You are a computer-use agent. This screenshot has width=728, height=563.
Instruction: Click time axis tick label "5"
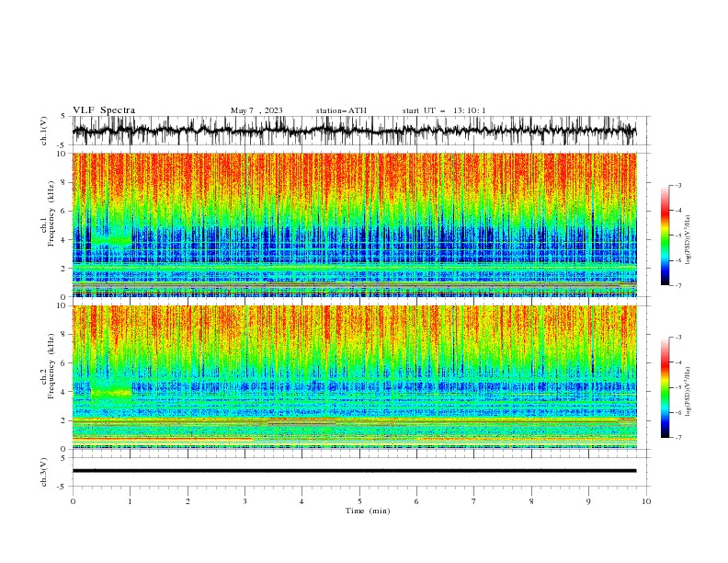click(359, 501)
